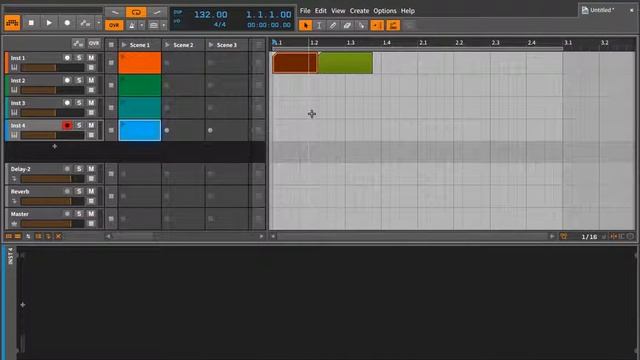The width and height of the screenshot is (640, 360).
Task: Click tempo value 132.00
Action: coord(211,15)
